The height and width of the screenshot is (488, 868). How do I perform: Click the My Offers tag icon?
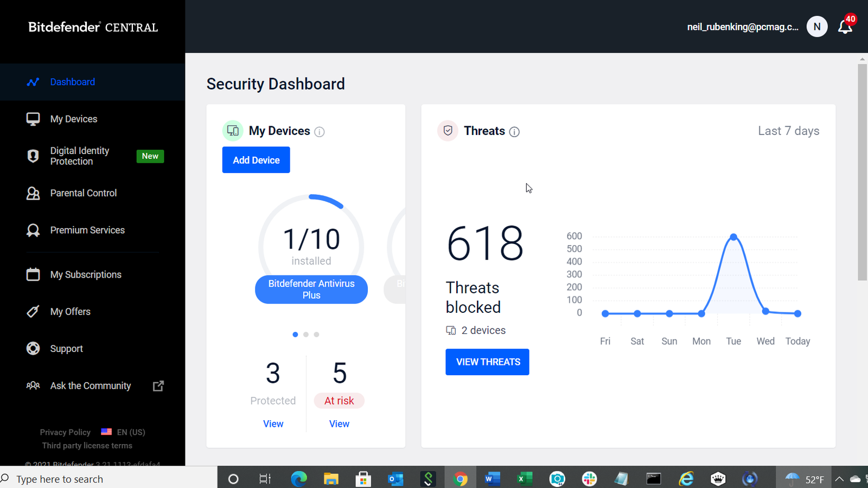click(33, 312)
